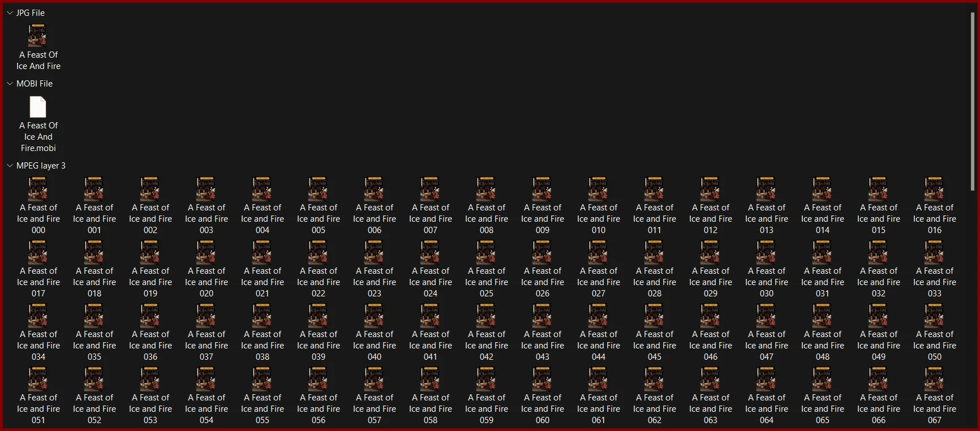This screenshot has width=980, height=431.
Task: Click the file name A Feast of Ice and Fire 015
Action: pyautogui.click(x=879, y=219)
